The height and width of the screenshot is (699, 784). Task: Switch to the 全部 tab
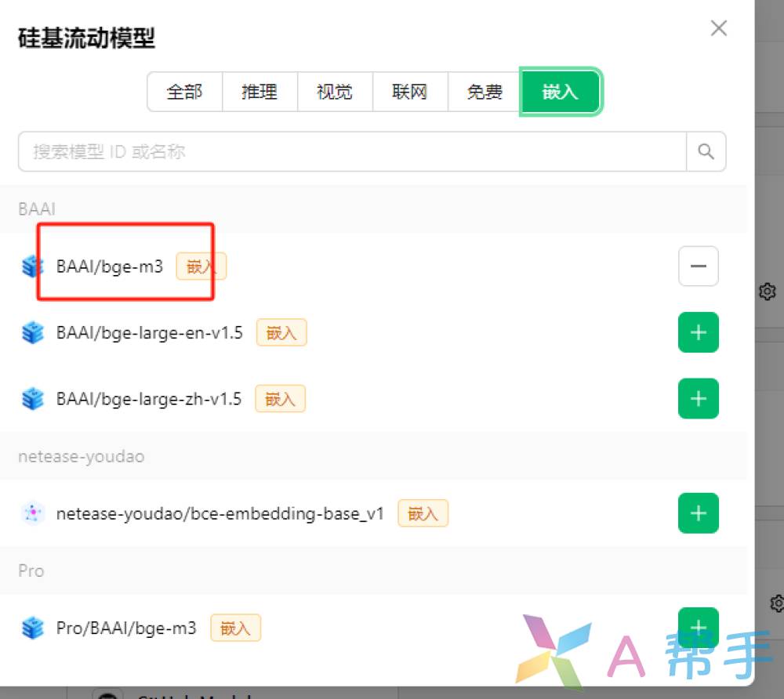[184, 92]
